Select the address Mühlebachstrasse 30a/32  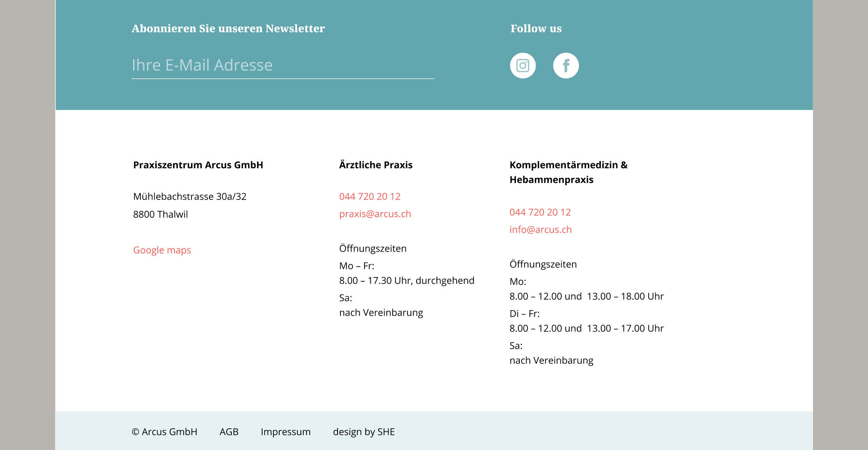click(x=190, y=197)
